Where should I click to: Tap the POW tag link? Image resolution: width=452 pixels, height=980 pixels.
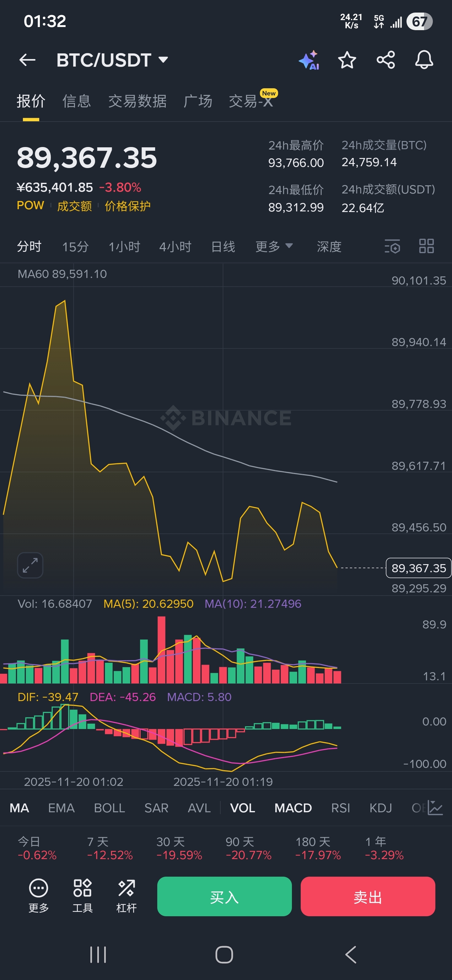tap(30, 205)
